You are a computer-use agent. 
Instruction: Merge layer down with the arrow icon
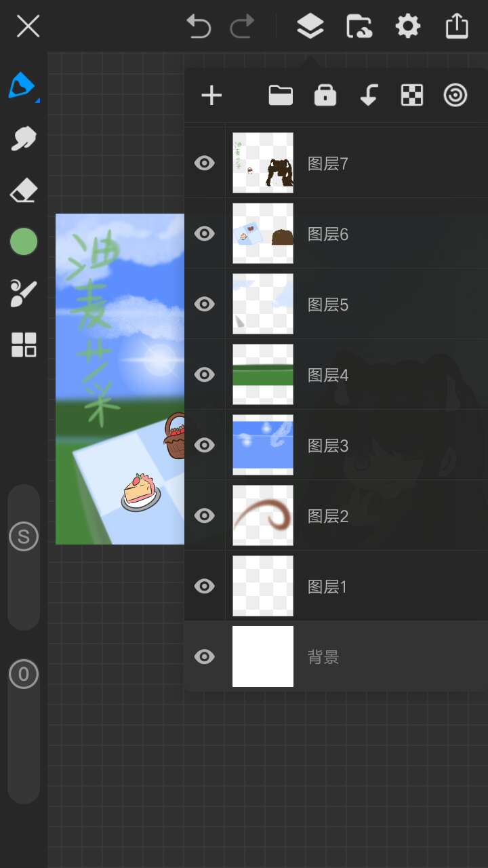point(369,96)
